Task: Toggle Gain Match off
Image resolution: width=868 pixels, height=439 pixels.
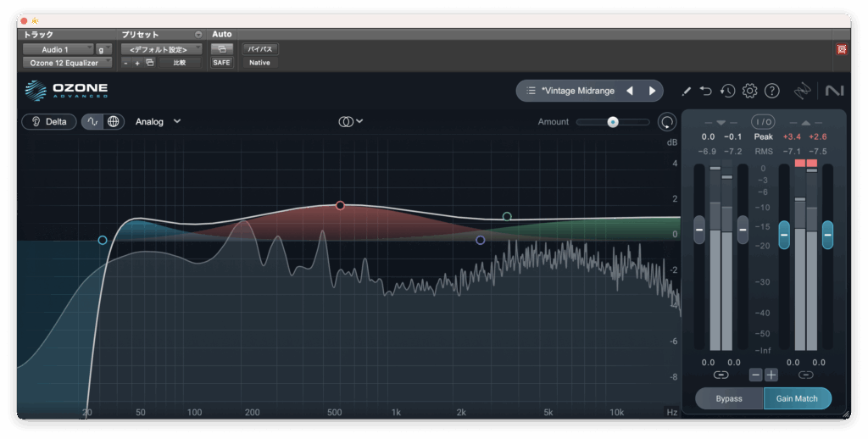Action: pyautogui.click(x=797, y=398)
